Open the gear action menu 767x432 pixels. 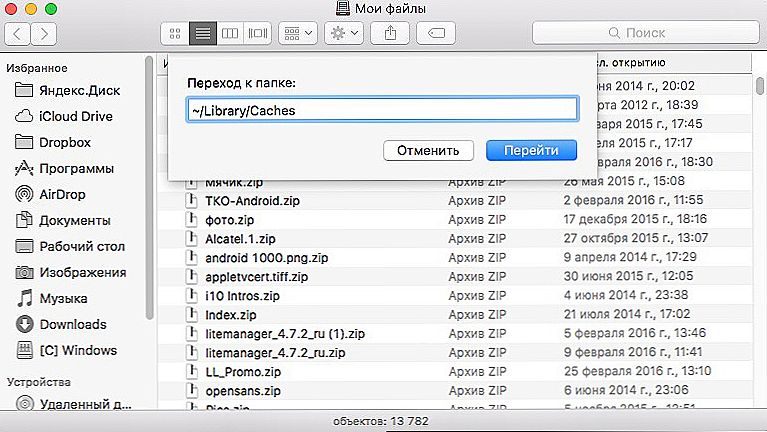pos(344,33)
